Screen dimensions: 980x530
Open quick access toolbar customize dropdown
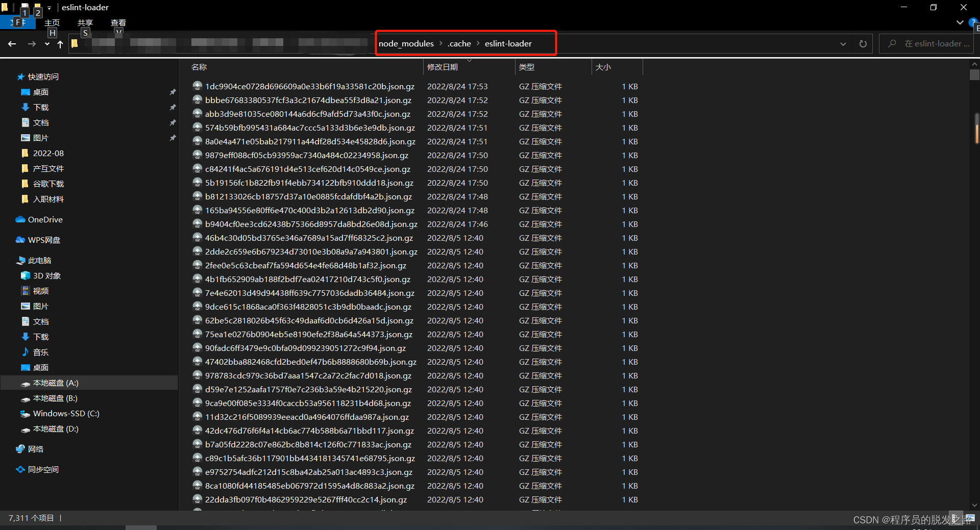pyautogui.click(x=50, y=8)
